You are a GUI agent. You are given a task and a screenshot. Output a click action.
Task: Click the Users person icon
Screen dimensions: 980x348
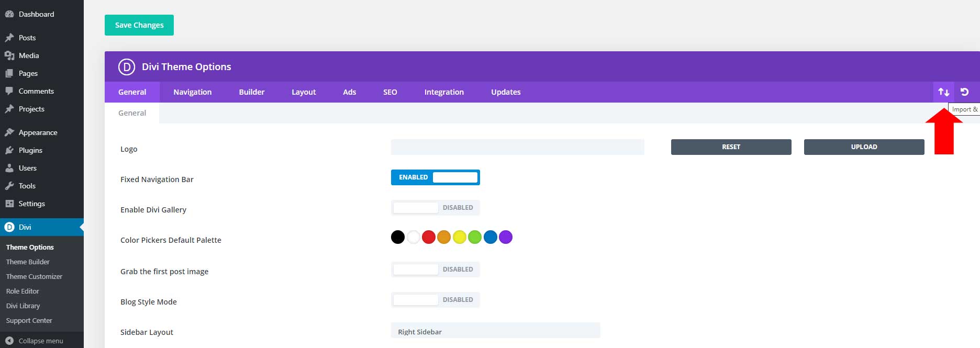coord(9,168)
